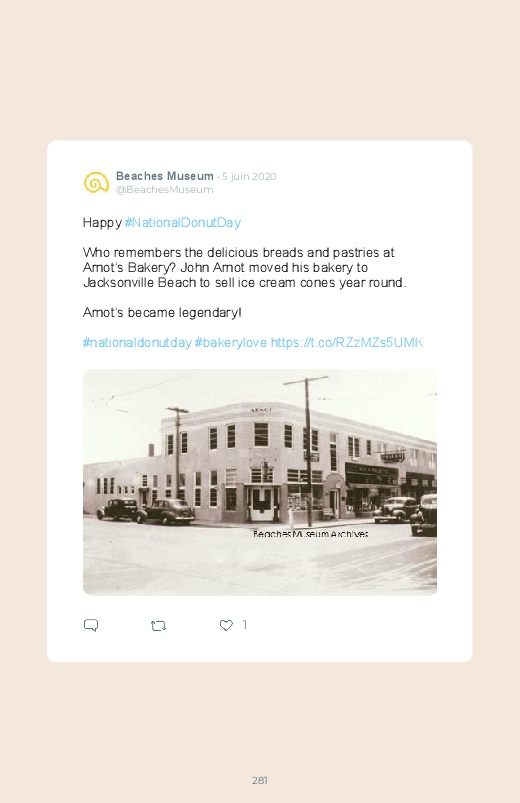Click the Beaches Museum Archives photo caption

click(310, 534)
